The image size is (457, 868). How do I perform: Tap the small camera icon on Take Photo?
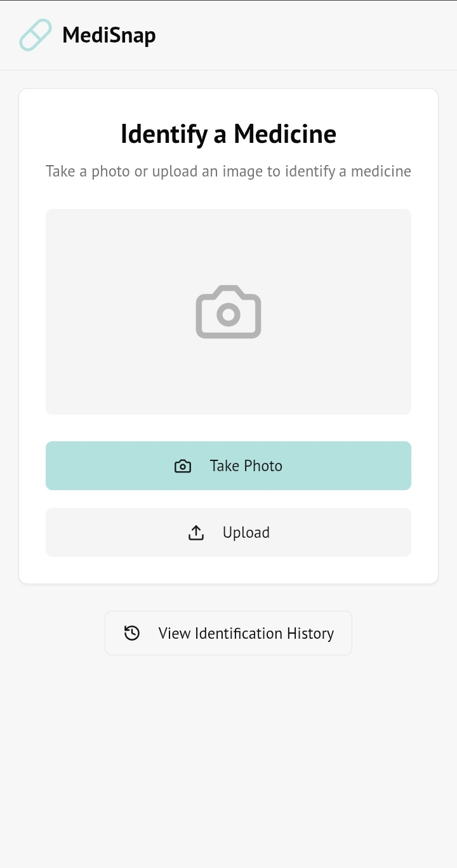pos(183,466)
